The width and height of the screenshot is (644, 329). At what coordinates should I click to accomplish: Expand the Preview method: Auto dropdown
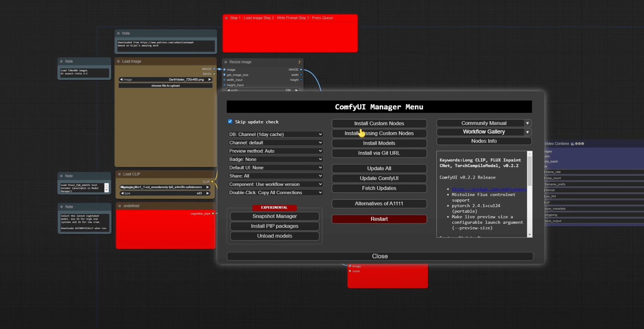pos(275,151)
